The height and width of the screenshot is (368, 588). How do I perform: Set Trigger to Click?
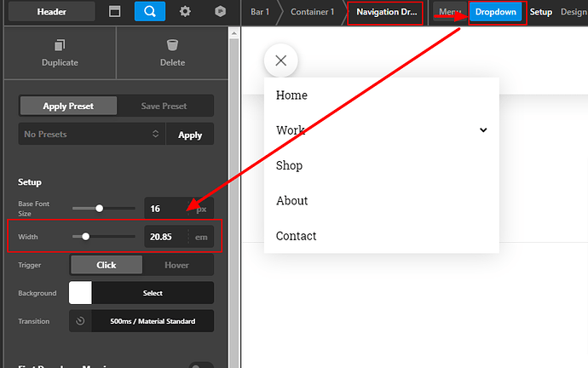click(107, 265)
